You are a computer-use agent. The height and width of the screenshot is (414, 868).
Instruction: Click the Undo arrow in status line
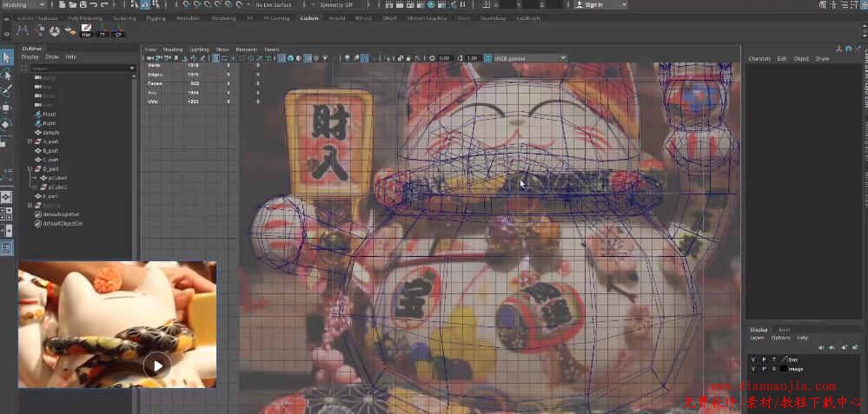(92, 4)
